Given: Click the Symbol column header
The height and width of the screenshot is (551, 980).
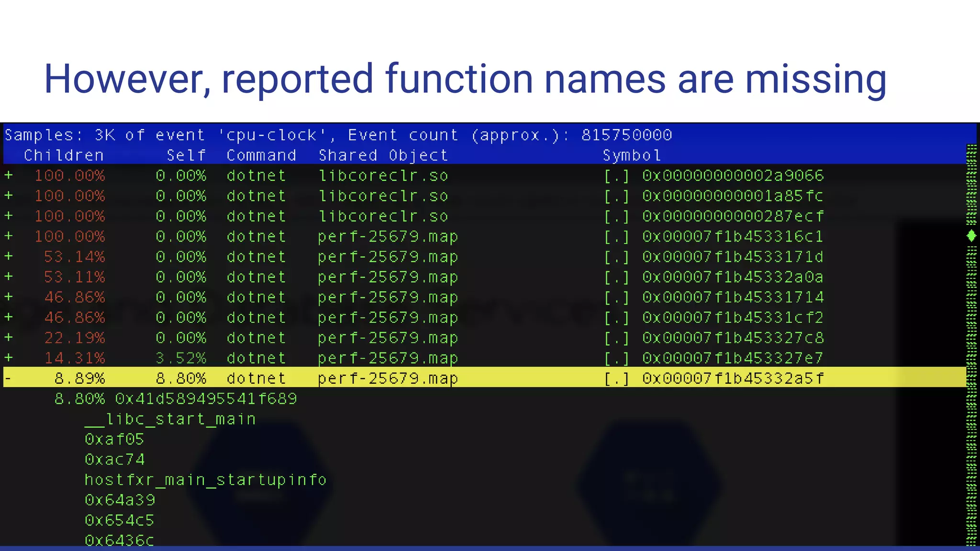Looking at the screenshot, I should coord(632,155).
